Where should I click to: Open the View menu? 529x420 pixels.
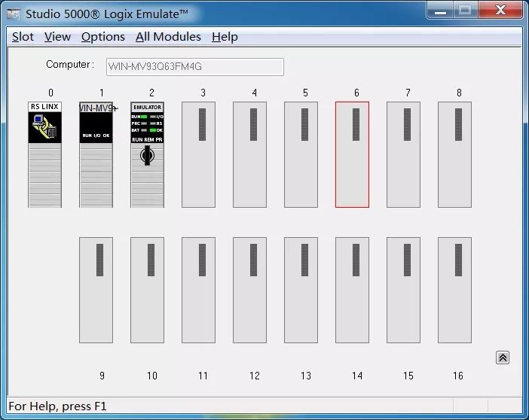(57, 36)
